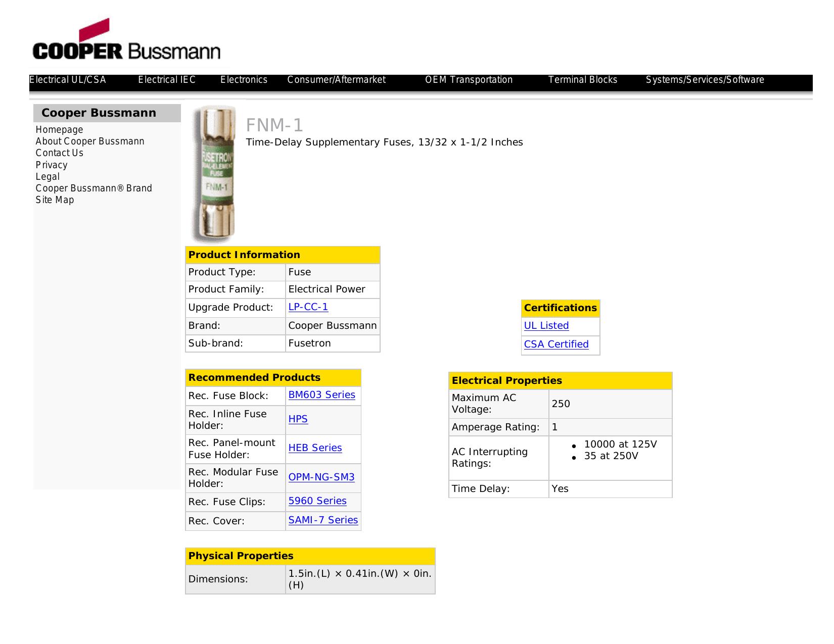Click the 'Time Delay:' label
Screen dimensions: 834x644
tap(481, 489)
